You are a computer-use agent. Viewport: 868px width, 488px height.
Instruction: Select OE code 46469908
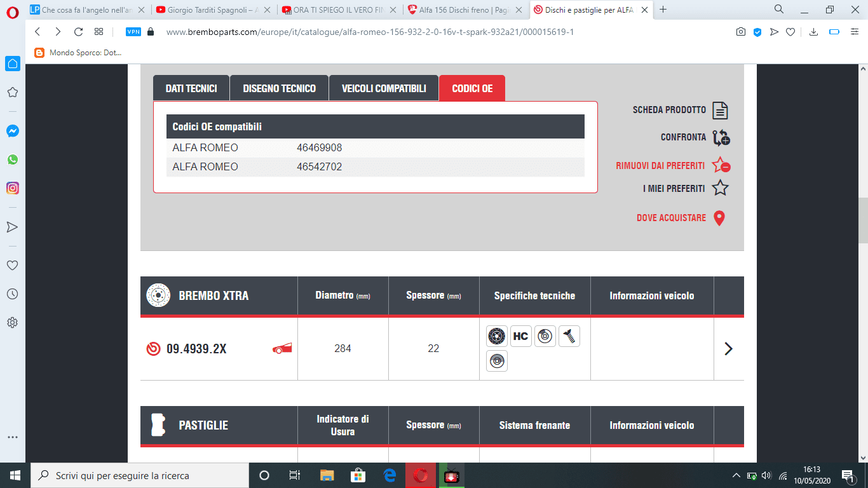(x=319, y=148)
